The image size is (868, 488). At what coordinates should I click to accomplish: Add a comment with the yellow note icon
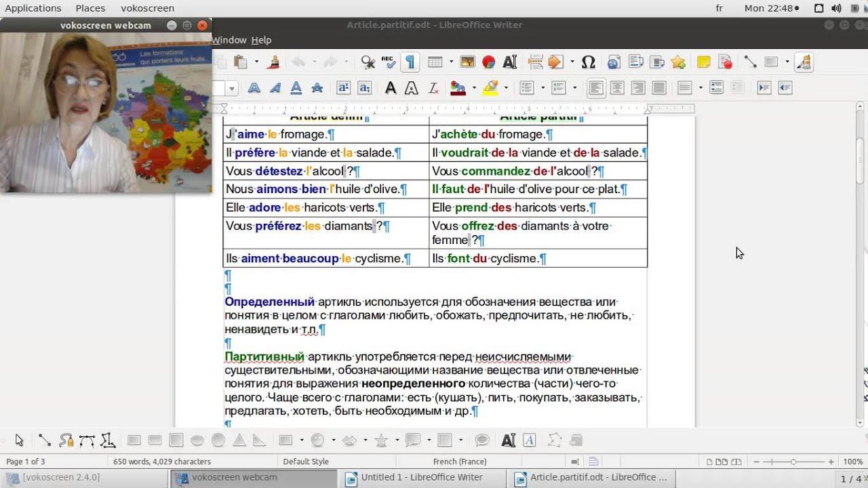tap(703, 62)
